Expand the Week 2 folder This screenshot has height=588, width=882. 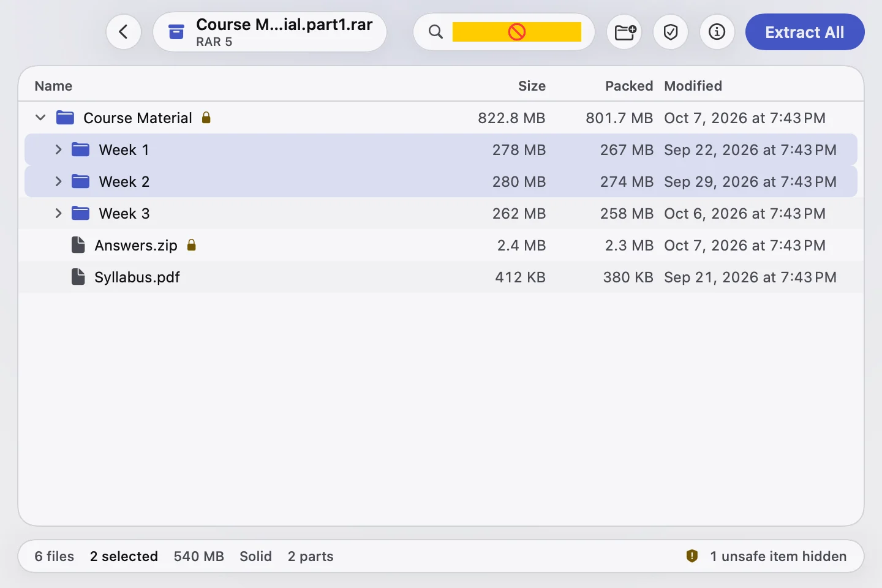click(x=58, y=181)
